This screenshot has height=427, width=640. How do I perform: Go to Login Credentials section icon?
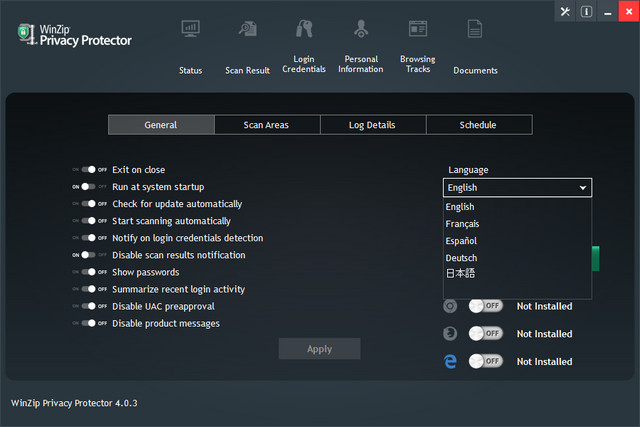click(303, 28)
